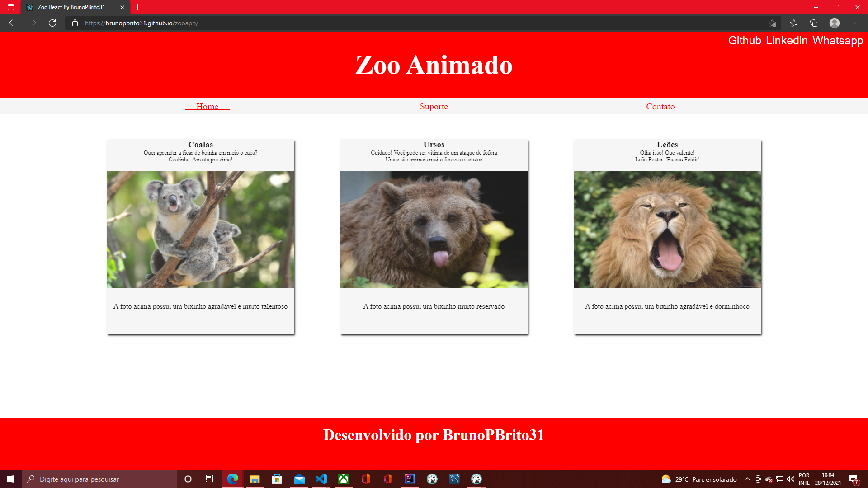Open the Mail app from the taskbar
This screenshot has width=868, height=488.
[x=299, y=479]
